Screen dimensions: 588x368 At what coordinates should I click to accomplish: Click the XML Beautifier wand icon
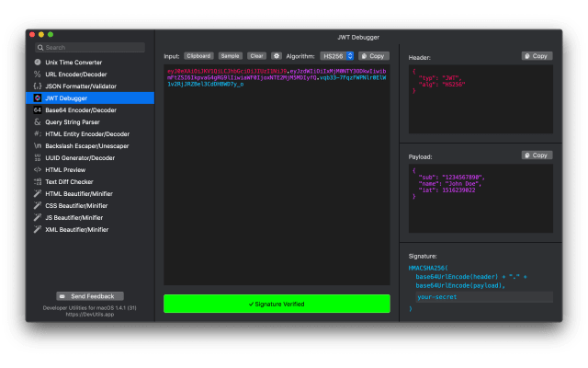pos(38,229)
